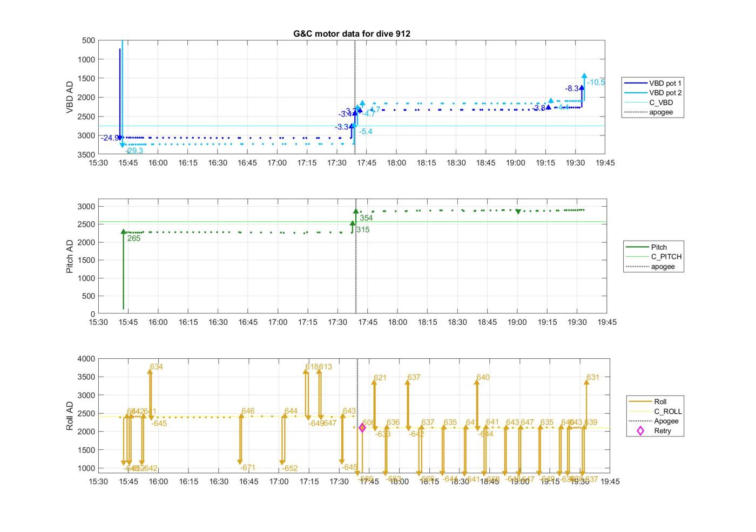Click the '621' label in the Roll plot
The width and height of the screenshot is (756, 532).
(380, 378)
